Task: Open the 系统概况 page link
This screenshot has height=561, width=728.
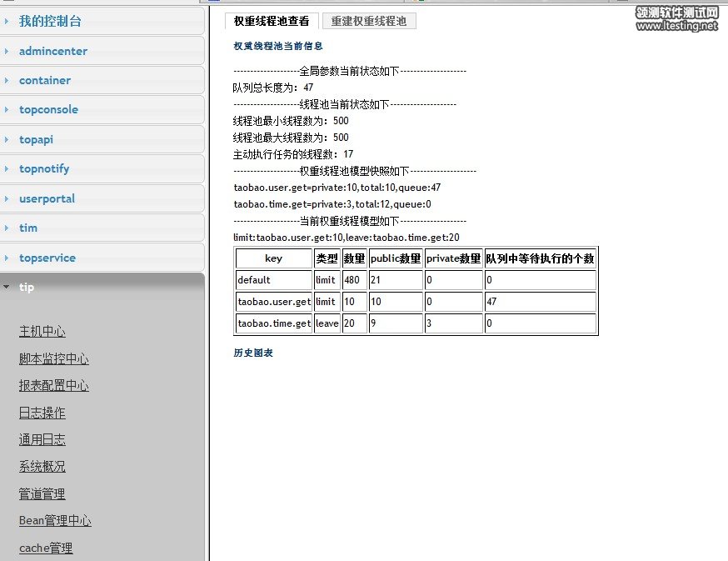Action: 42,467
